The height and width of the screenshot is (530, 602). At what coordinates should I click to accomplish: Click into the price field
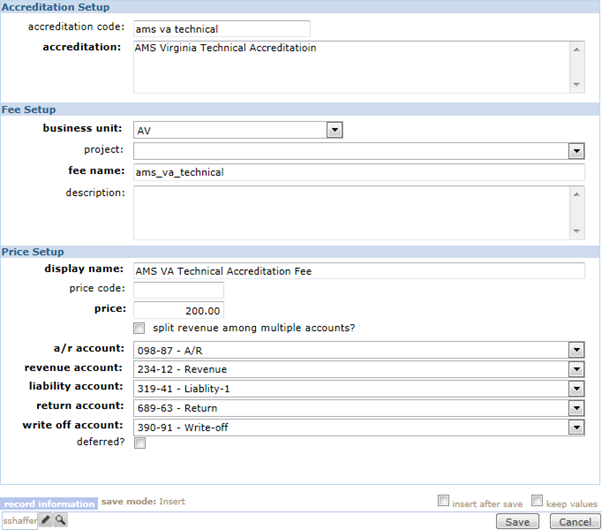178,310
